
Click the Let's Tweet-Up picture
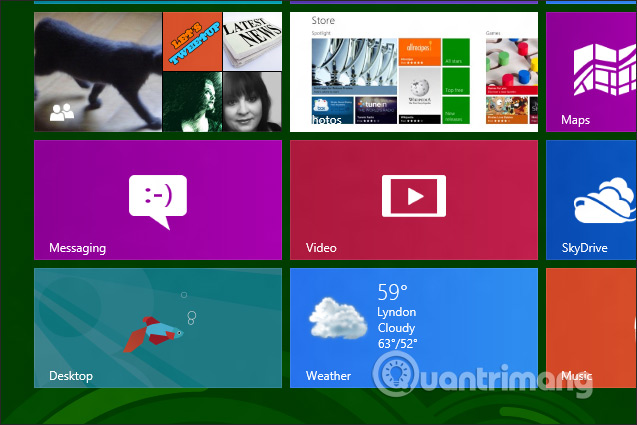point(191,41)
